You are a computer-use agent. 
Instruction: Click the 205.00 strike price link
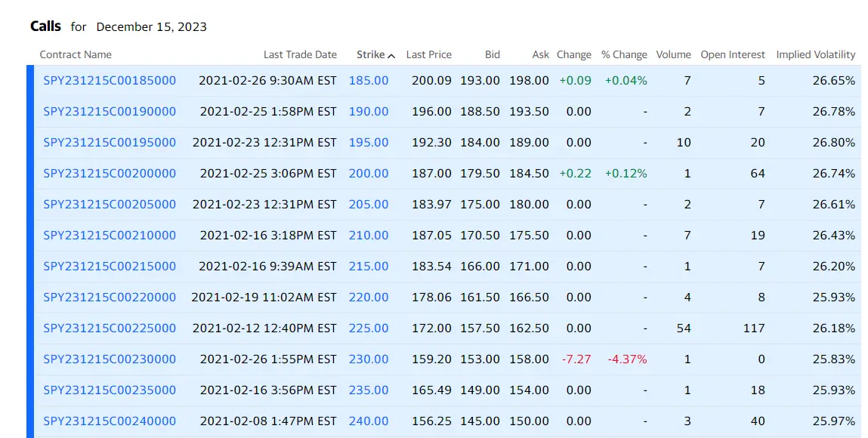[x=369, y=204]
